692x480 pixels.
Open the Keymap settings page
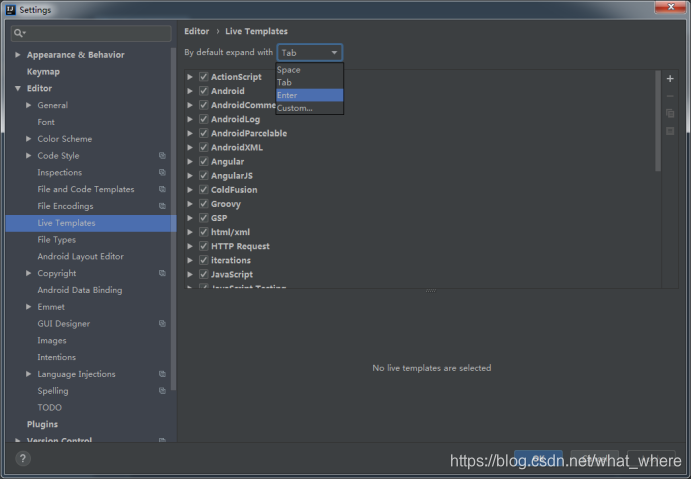point(43,71)
